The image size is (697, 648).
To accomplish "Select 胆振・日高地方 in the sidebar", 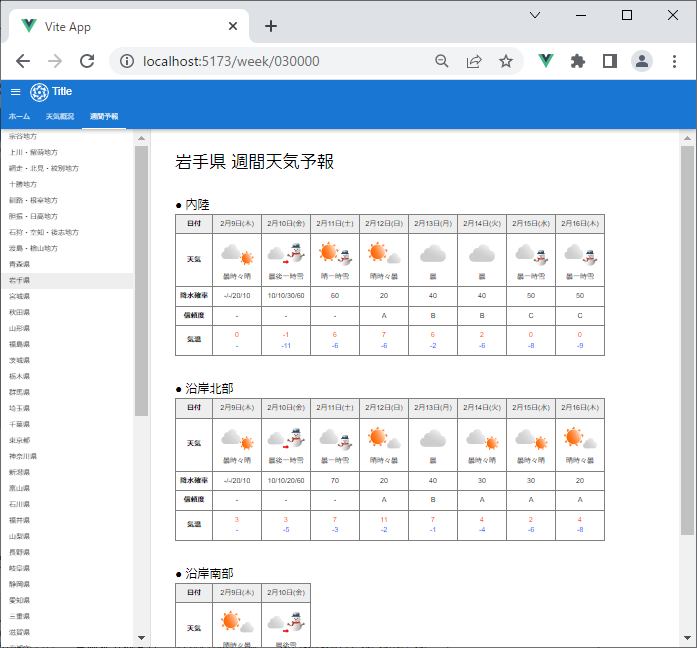I will point(67,216).
